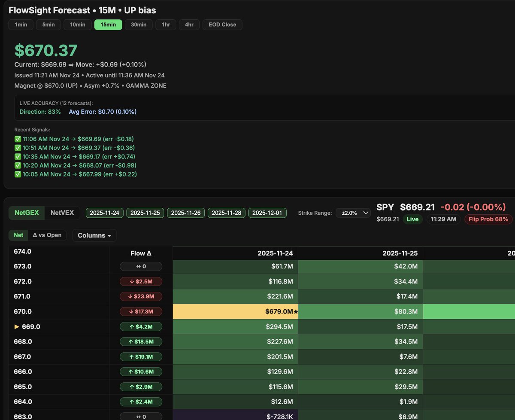Select the Δ vs Open mode
This screenshot has height=420, width=515.
point(47,235)
